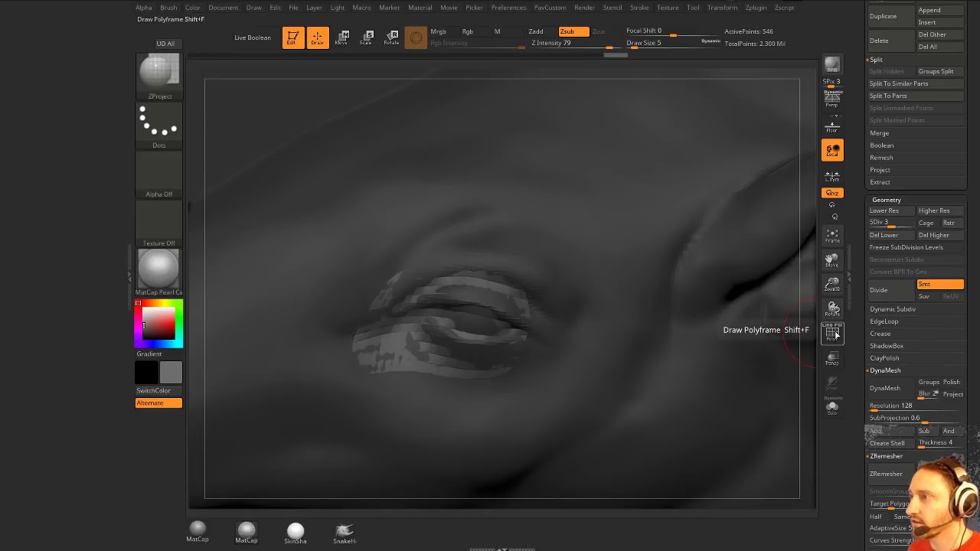
Task: Toggle XYZ rotation mode
Action: click(832, 193)
